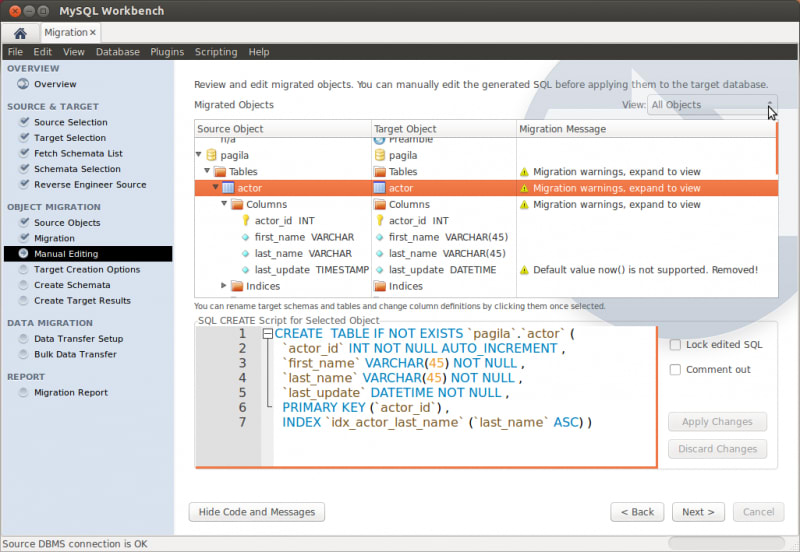
Task: Click the Manual Editing current-step icon
Action: [23, 253]
